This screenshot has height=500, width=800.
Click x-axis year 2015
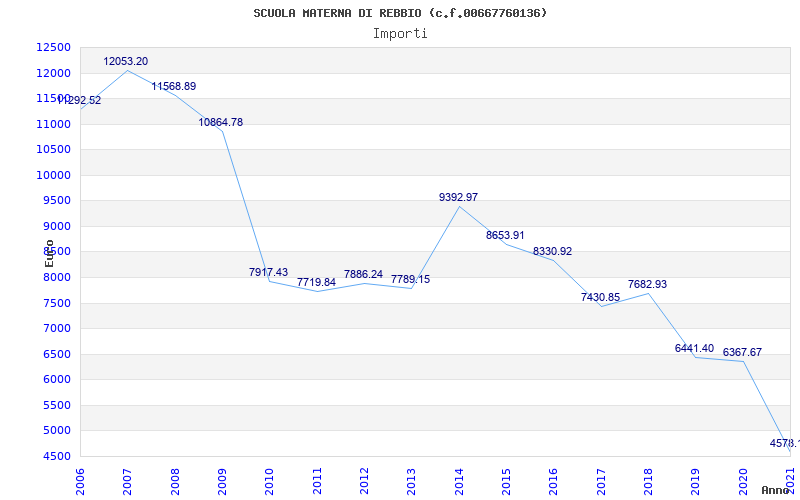(x=506, y=481)
